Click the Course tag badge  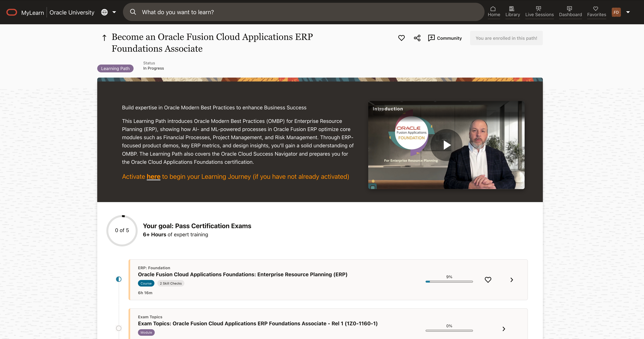click(x=146, y=283)
